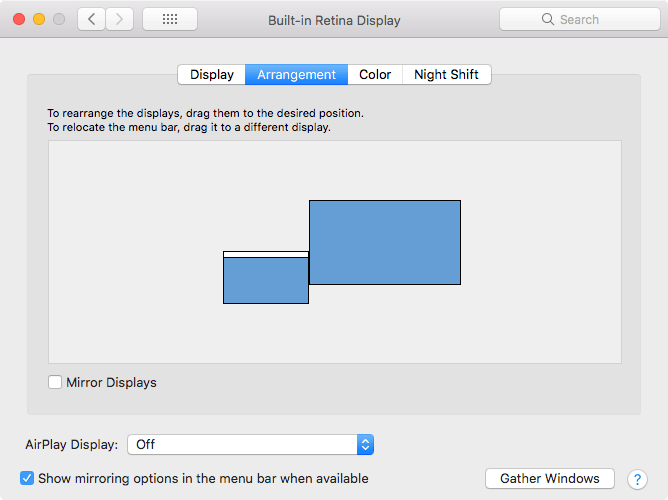Viewport: 668px width, 500px height.
Task: Select the Arrangement tab
Action: pos(297,75)
